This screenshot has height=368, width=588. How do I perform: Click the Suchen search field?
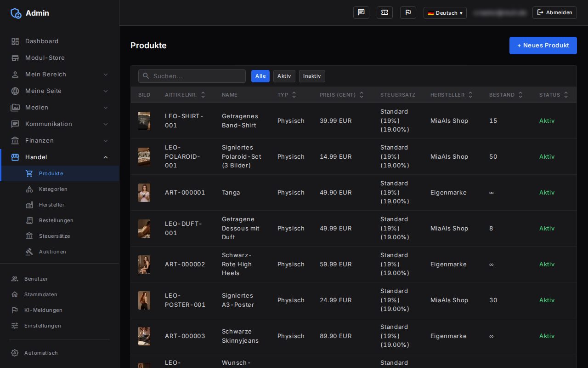tap(192, 76)
